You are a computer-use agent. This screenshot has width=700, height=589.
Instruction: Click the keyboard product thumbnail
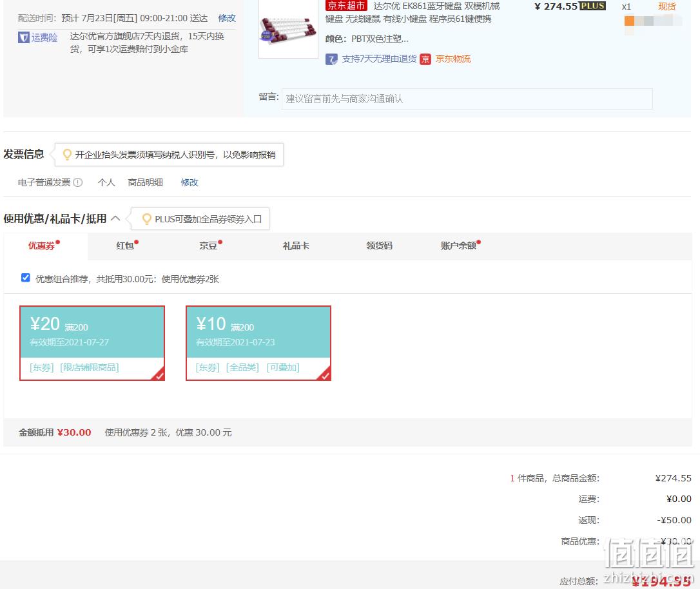(288, 29)
